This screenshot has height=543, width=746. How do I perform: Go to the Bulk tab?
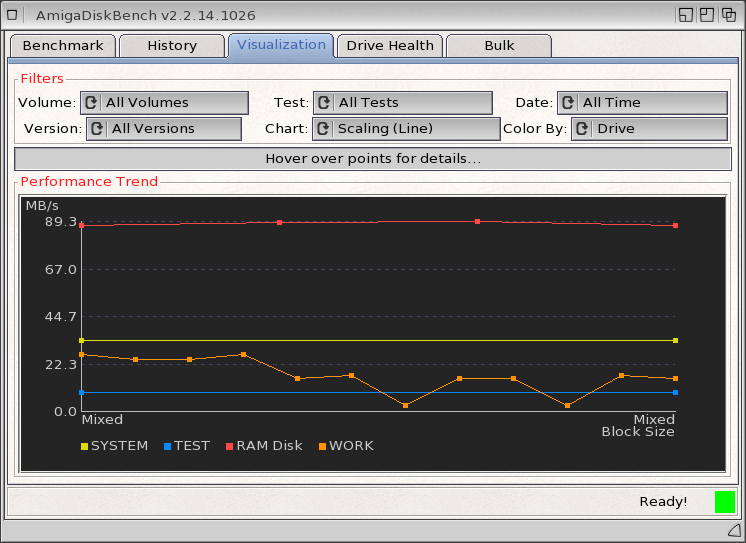coord(499,46)
